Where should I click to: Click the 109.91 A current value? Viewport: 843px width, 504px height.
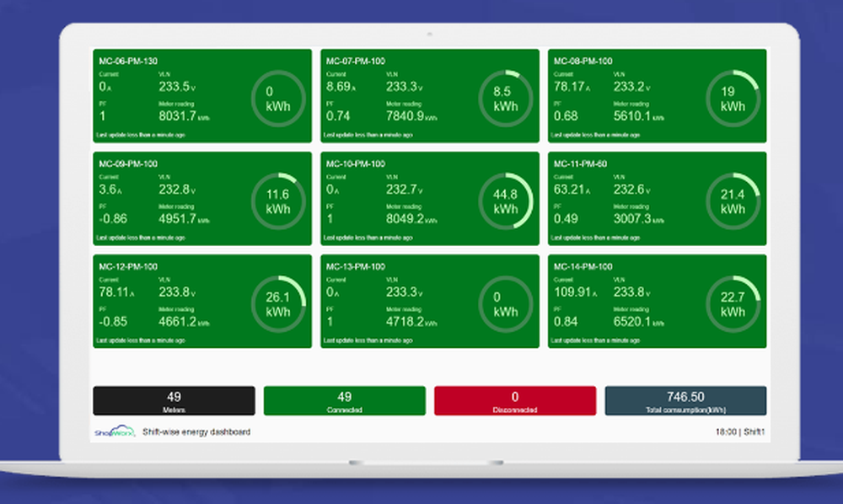click(x=575, y=292)
